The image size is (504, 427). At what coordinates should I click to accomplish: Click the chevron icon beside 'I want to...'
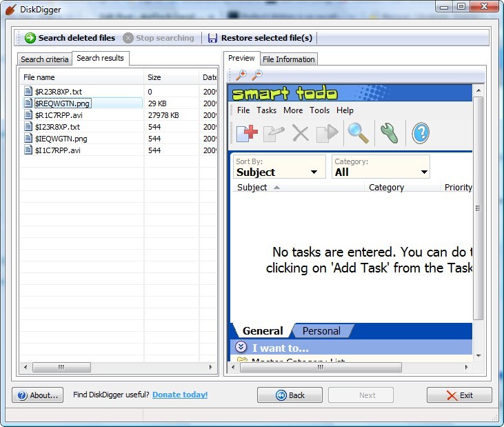click(x=241, y=347)
